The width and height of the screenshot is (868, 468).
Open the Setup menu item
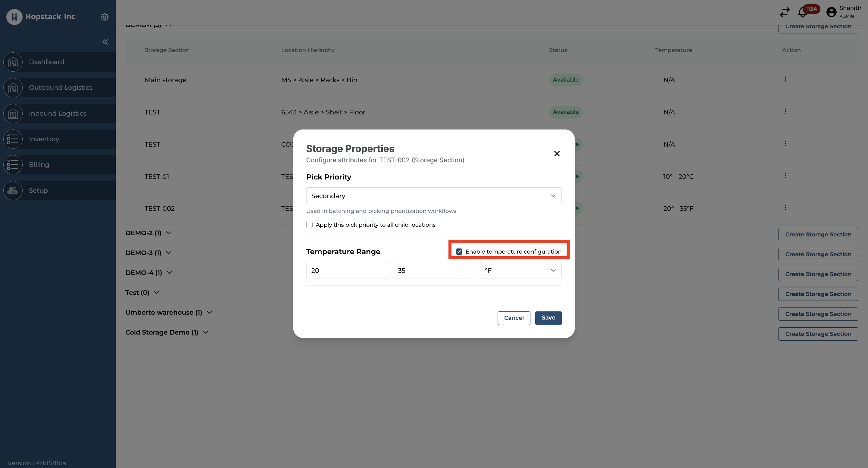pyautogui.click(x=38, y=191)
